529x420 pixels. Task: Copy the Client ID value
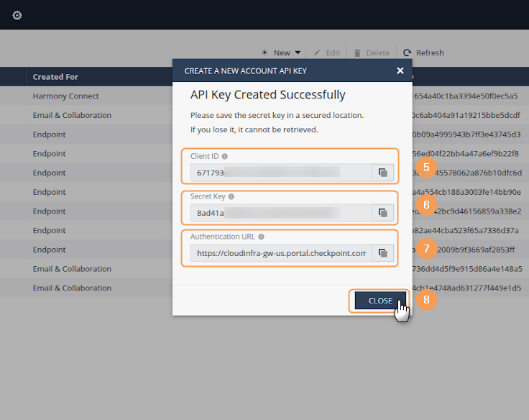382,173
